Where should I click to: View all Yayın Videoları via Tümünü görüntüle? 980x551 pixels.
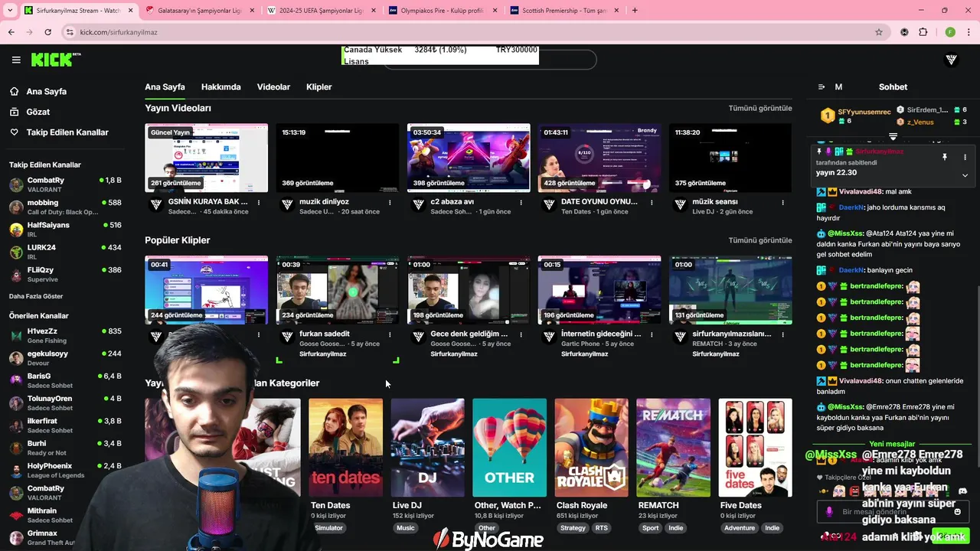click(760, 109)
